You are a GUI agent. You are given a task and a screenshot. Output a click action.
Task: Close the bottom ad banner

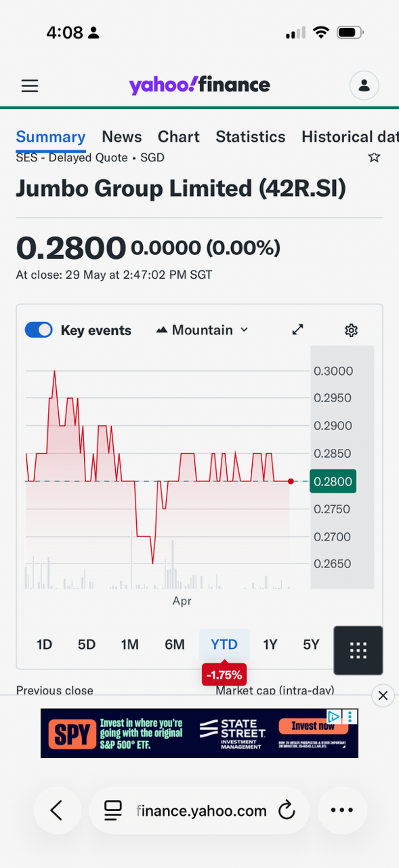[x=383, y=696]
